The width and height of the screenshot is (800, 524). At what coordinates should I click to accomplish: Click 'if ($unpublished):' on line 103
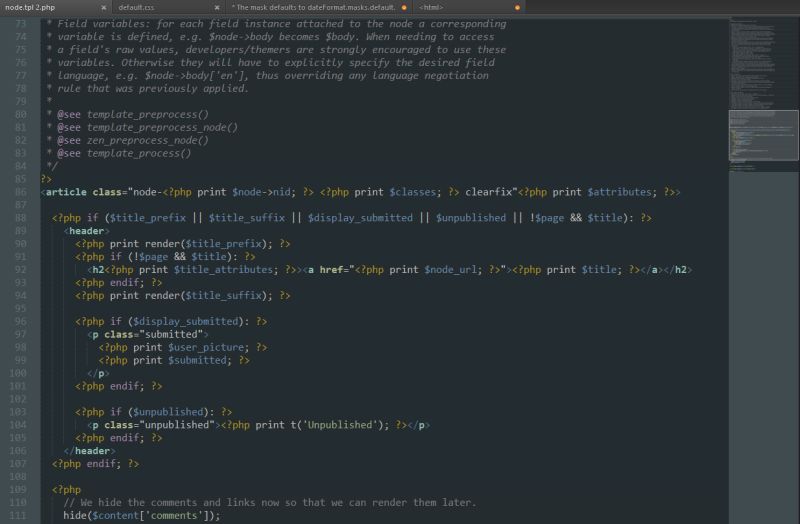[162, 412]
